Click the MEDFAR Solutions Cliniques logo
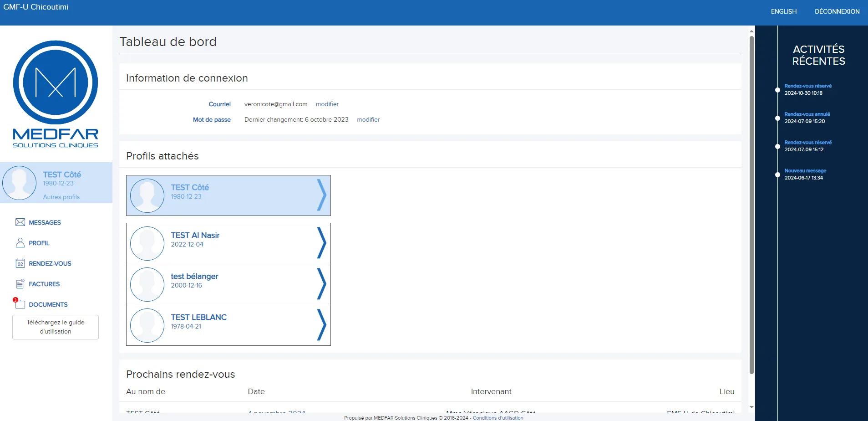This screenshot has width=868, height=421. [56, 94]
